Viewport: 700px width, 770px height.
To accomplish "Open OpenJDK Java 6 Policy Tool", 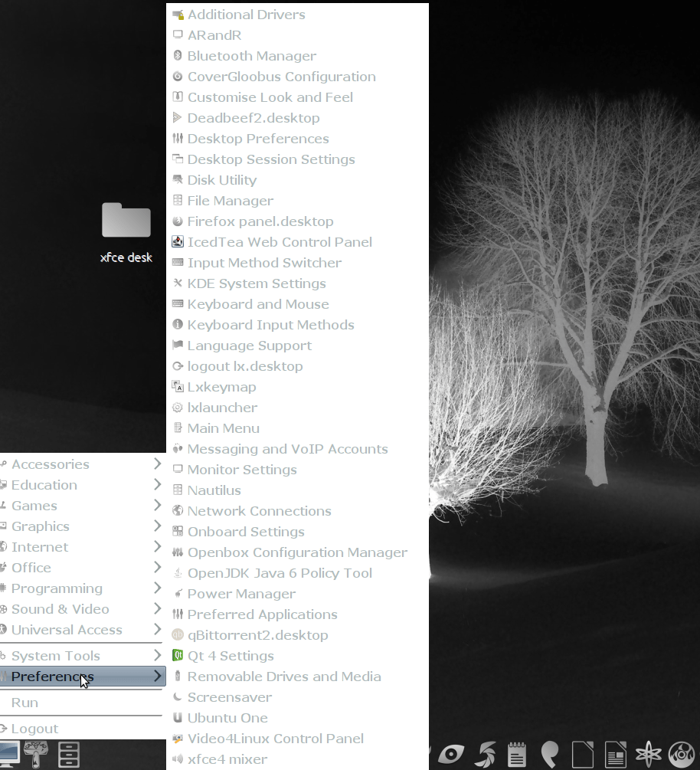I will click(x=297, y=573).
